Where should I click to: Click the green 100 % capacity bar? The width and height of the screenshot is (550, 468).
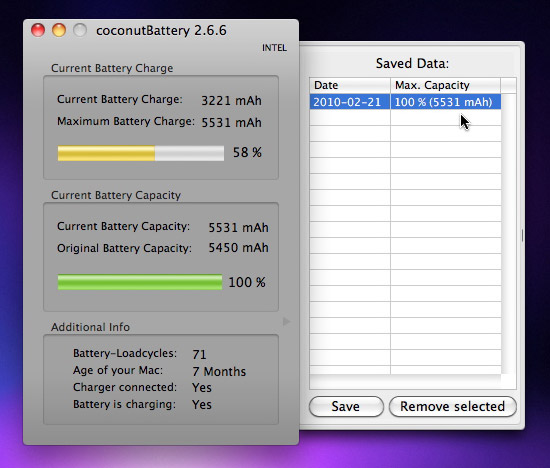[140, 282]
